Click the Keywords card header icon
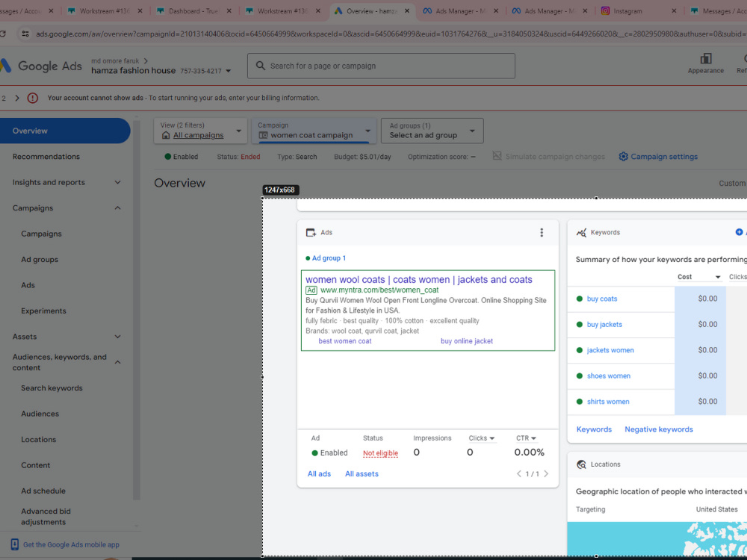Screen dimensions: 747x560 (581, 232)
